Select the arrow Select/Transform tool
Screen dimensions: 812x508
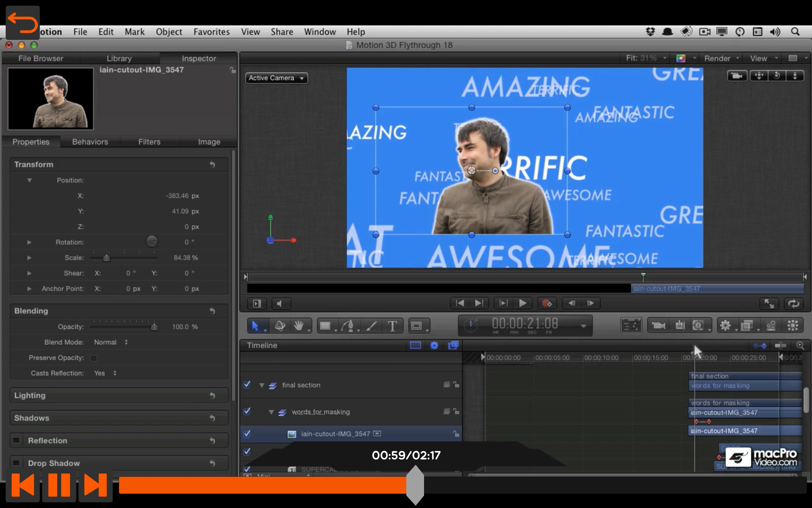[x=256, y=326]
